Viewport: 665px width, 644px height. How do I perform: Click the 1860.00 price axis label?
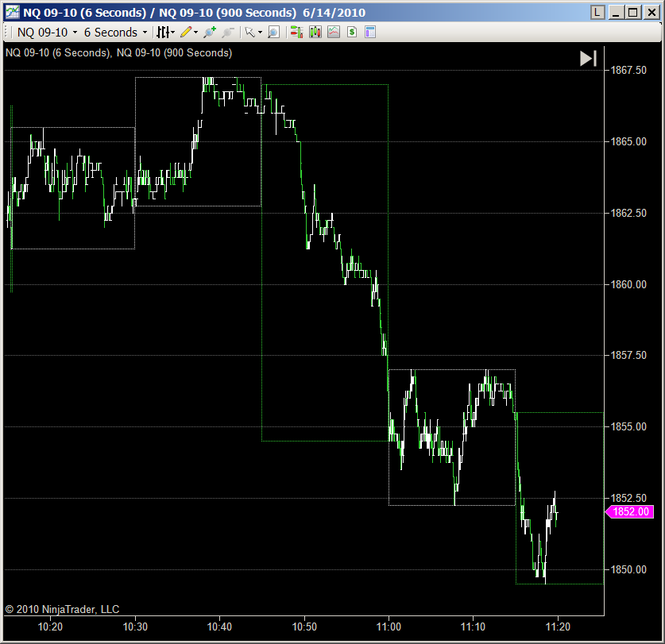click(x=628, y=284)
